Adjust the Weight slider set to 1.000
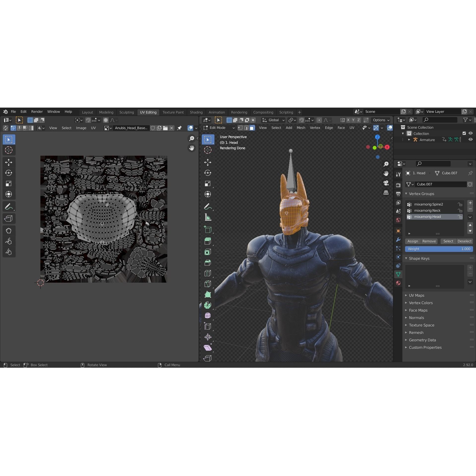Viewport: 476px width, 476px height. click(439, 249)
